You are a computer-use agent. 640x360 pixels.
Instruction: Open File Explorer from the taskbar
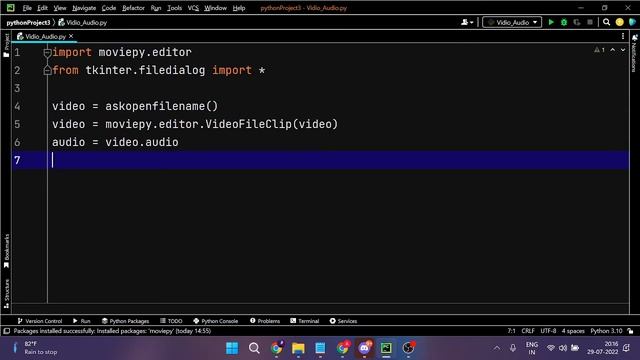click(298, 348)
